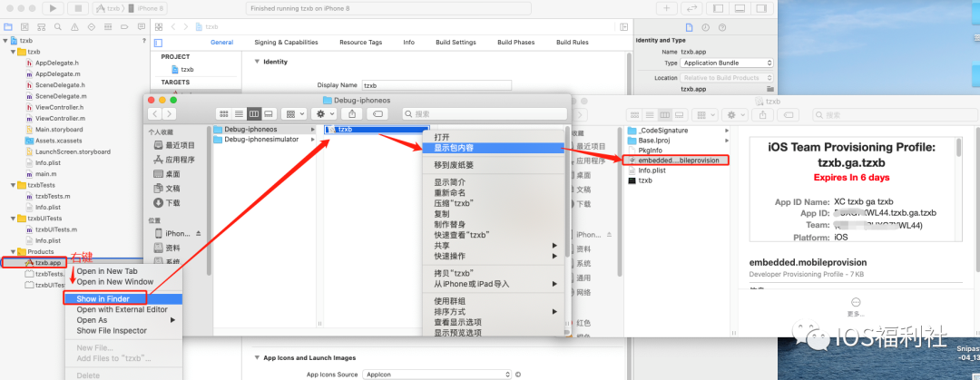Image resolution: width=980 pixels, height=380 pixels.
Task: Switch Debug-iphoneos Finder window to icon view
Action: click(x=224, y=113)
